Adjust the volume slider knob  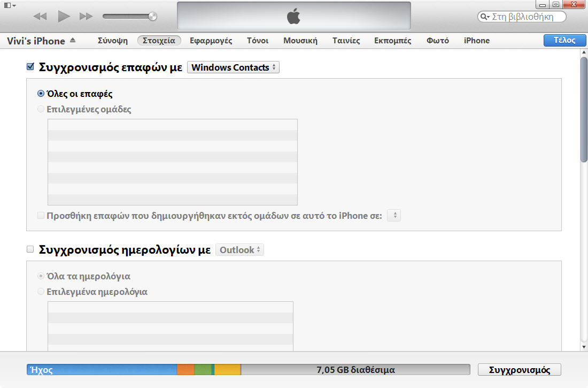tap(152, 16)
